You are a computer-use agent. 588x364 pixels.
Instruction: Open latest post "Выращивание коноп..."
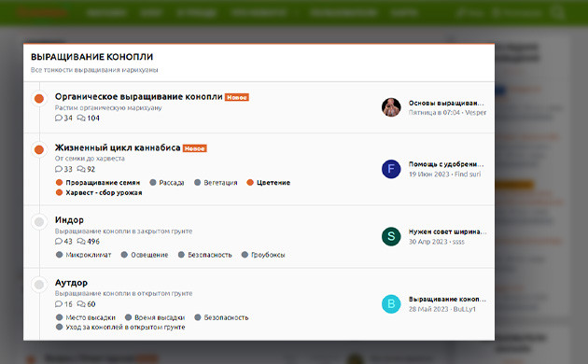click(447, 300)
